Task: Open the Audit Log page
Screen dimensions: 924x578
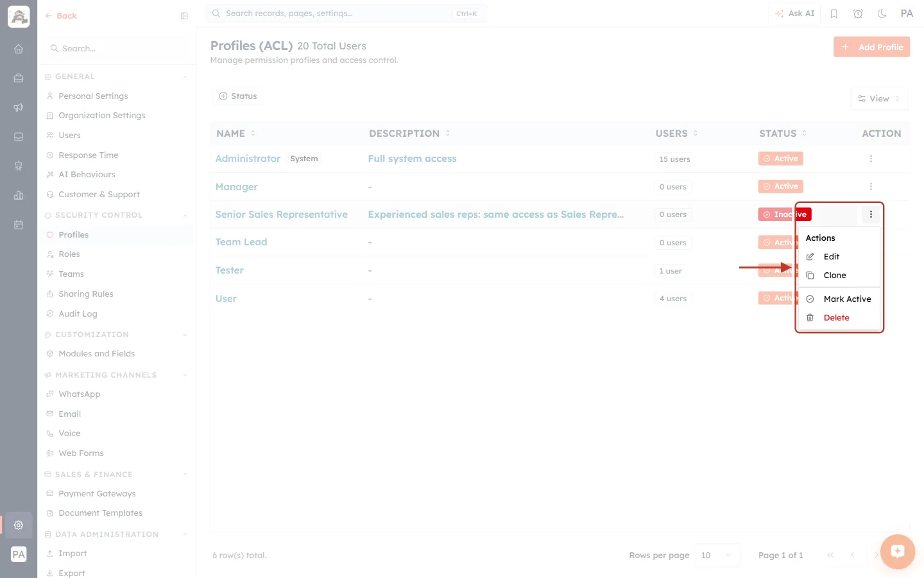Action: (78, 314)
